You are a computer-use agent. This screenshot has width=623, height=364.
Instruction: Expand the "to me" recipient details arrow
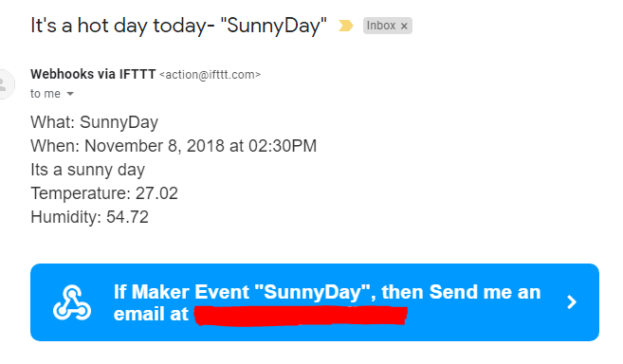pos(70,94)
